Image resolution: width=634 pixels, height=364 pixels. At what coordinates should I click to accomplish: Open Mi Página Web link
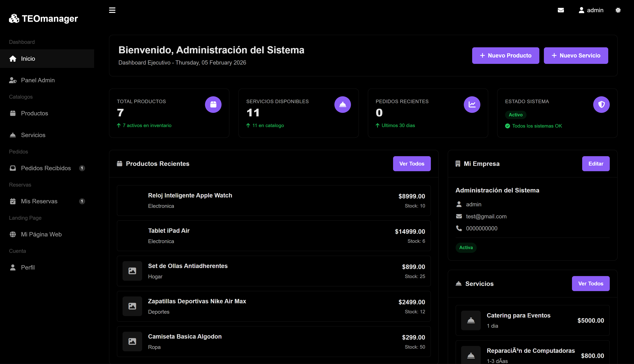click(x=41, y=234)
